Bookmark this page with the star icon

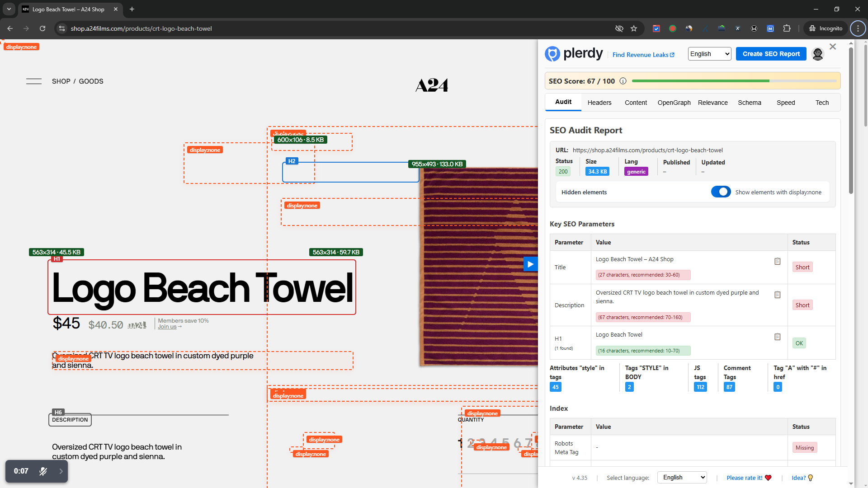(634, 28)
